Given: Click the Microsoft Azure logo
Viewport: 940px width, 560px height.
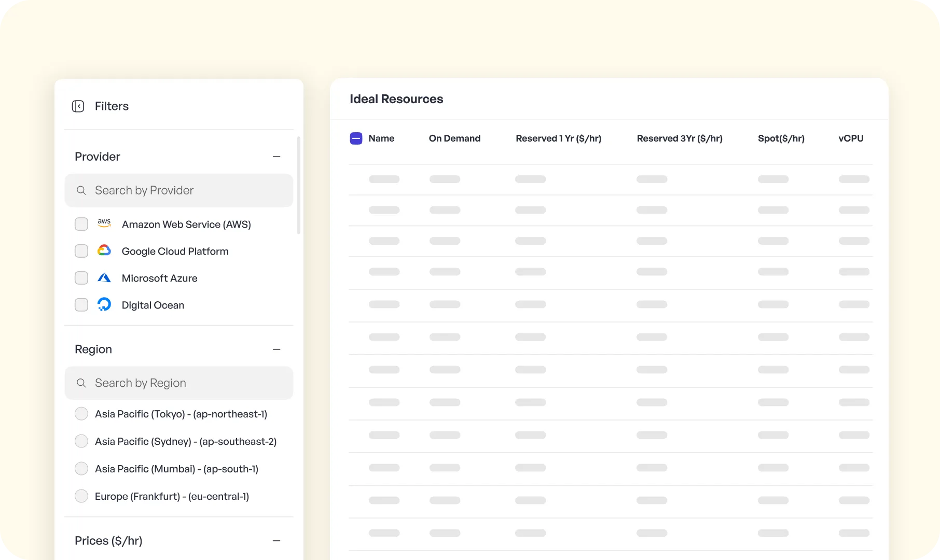Looking at the screenshot, I should click(x=104, y=277).
